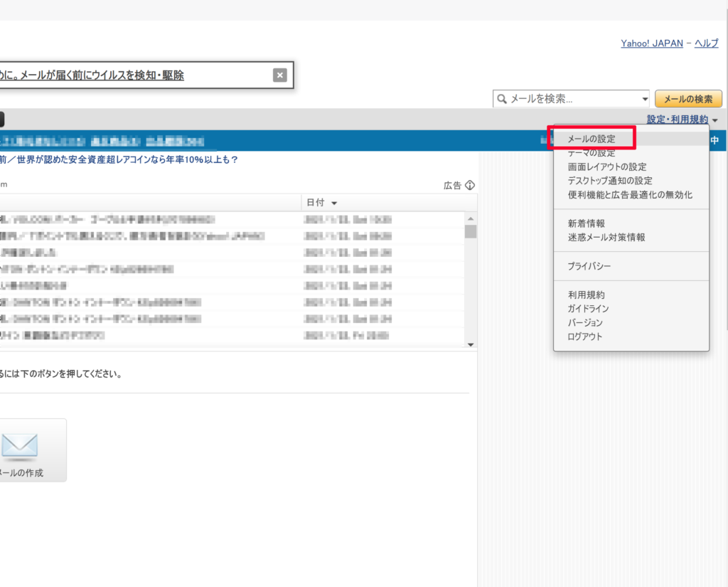Select テーマの設定 menu item
Viewport: 728px width, 587px height.
[x=591, y=153]
